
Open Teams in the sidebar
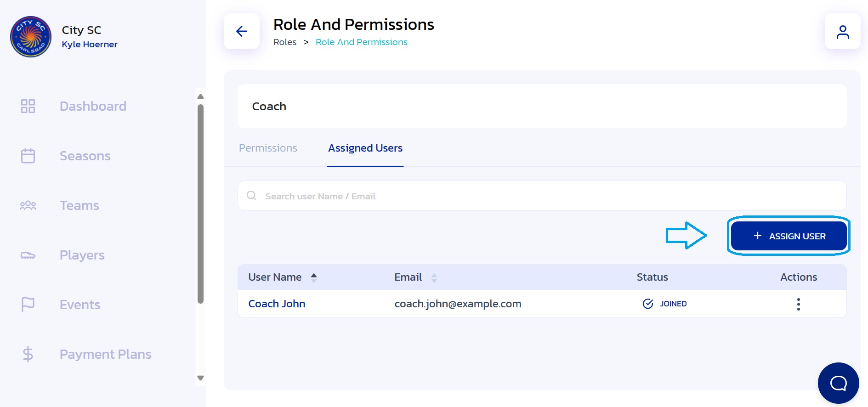pyautogui.click(x=79, y=205)
